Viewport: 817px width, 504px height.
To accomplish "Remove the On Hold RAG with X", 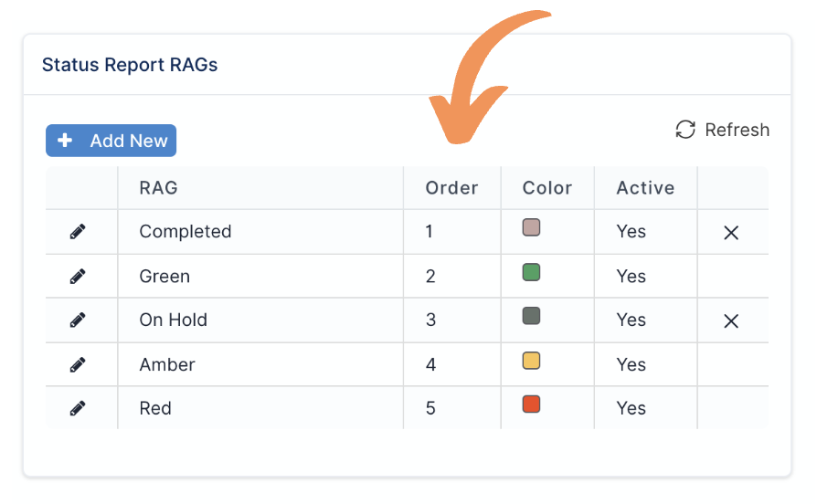I will 731,321.
